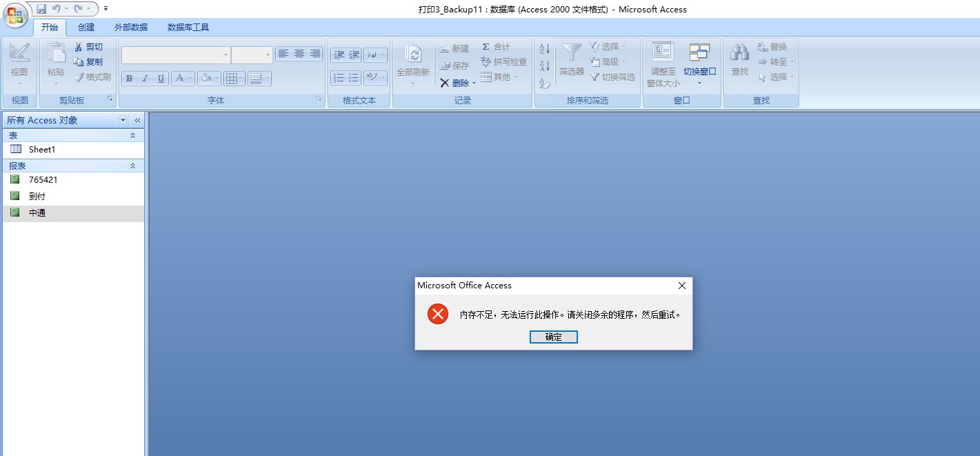Click the 剪切 cut command
This screenshot has height=456, width=980.
[x=88, y=47]
